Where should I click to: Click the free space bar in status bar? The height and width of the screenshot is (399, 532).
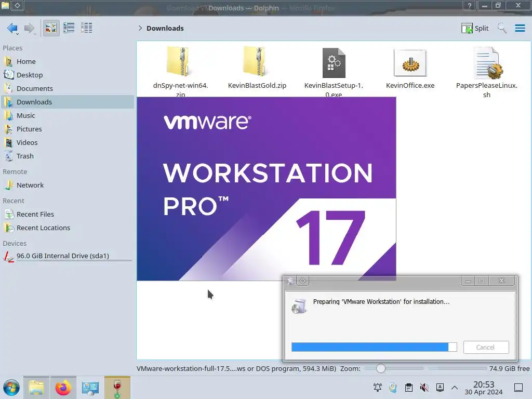[x=457, y=368]
